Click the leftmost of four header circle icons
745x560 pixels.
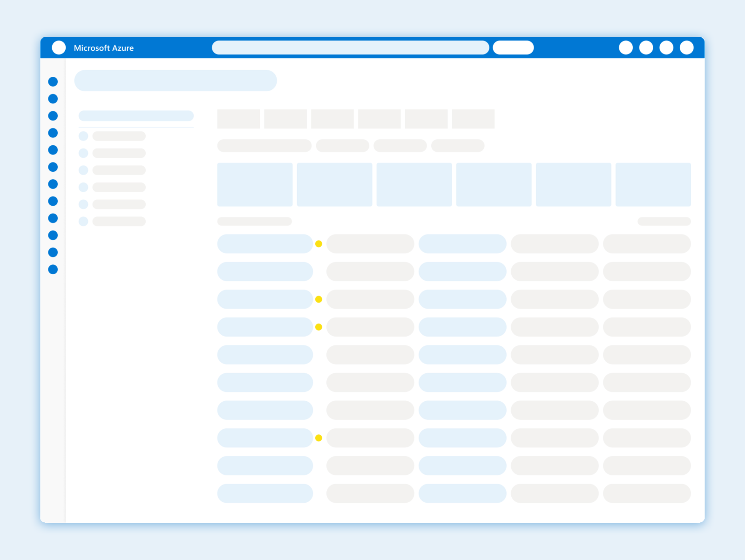[x=626, y=47]
